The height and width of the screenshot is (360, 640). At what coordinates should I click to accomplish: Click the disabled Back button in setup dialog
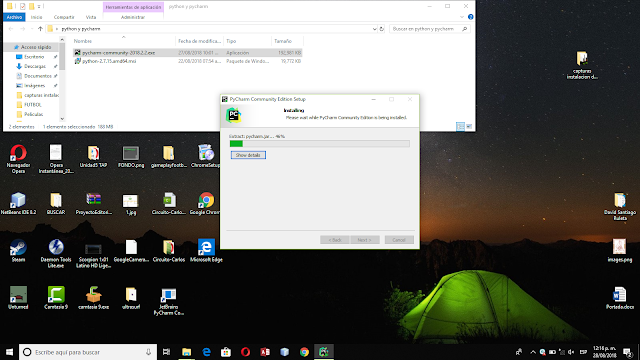[x=334, y=240]
